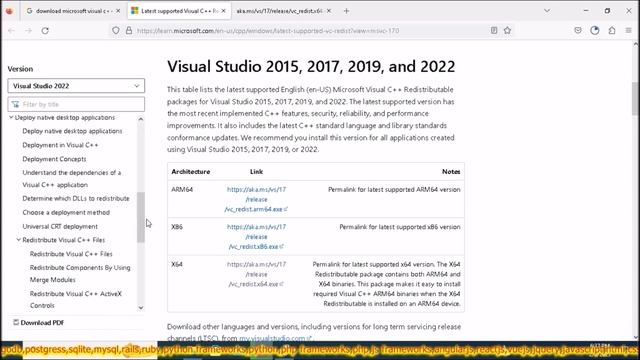Collapse Deploy native desktop applications section
Viewport: 640px width, 360px height.
point(11,118)
